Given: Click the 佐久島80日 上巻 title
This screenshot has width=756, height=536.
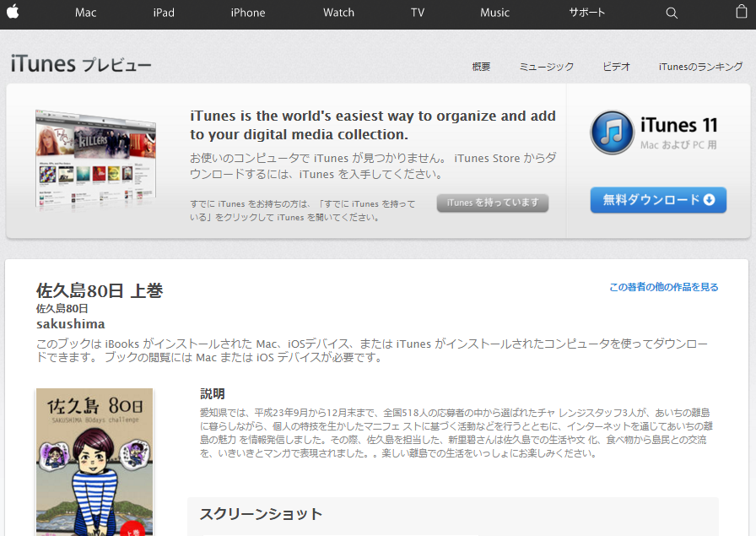Looking at the screenshot, I should [100, 290].
